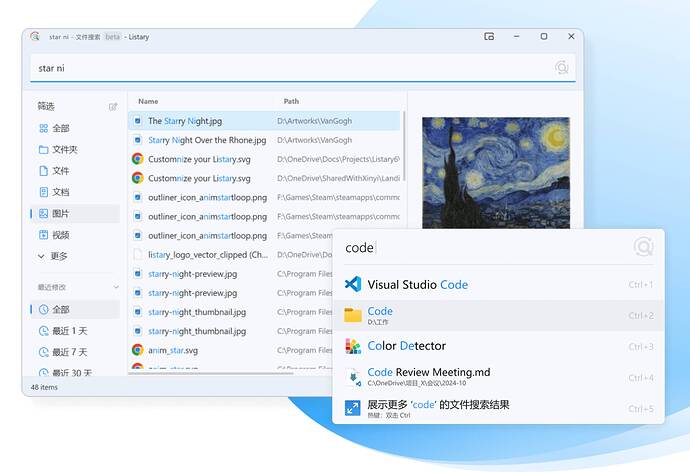Sort results by Path column header
690x472 pixels.
point(291,101)
